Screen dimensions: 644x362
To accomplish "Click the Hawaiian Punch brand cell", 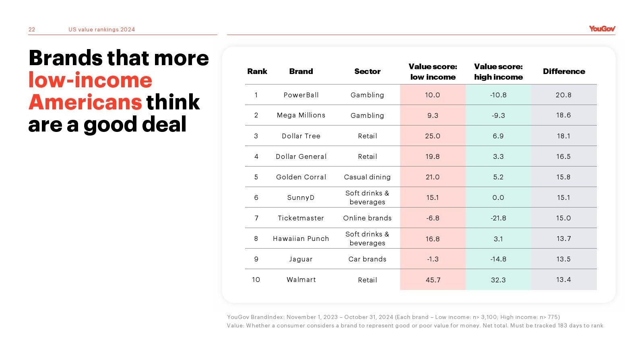I will click(x=301, y=239).
